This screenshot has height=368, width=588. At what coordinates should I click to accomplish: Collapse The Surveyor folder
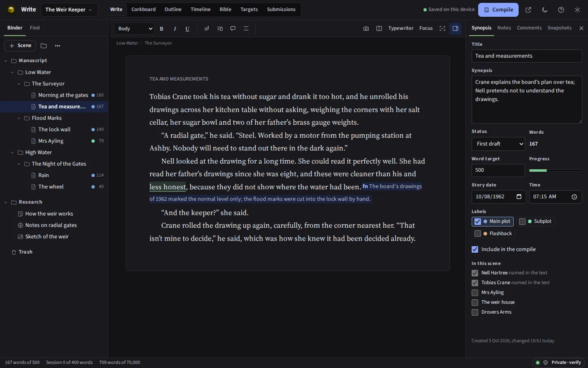tap(19, 84)
